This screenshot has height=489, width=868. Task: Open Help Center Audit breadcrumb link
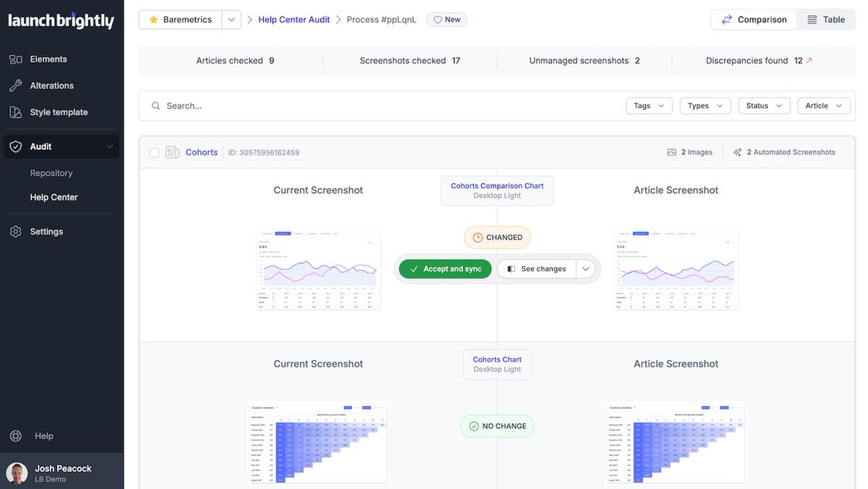pos(294,20)
